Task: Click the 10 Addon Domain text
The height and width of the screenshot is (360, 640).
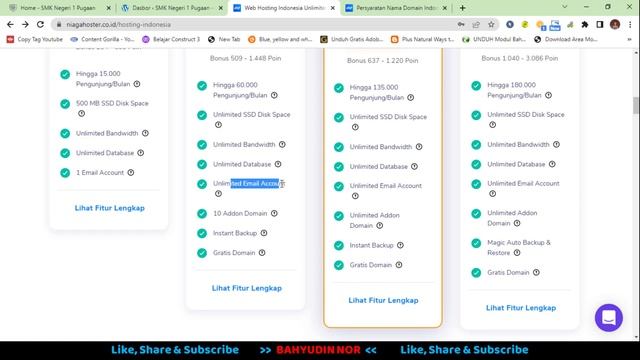Action: pos(240,213)
